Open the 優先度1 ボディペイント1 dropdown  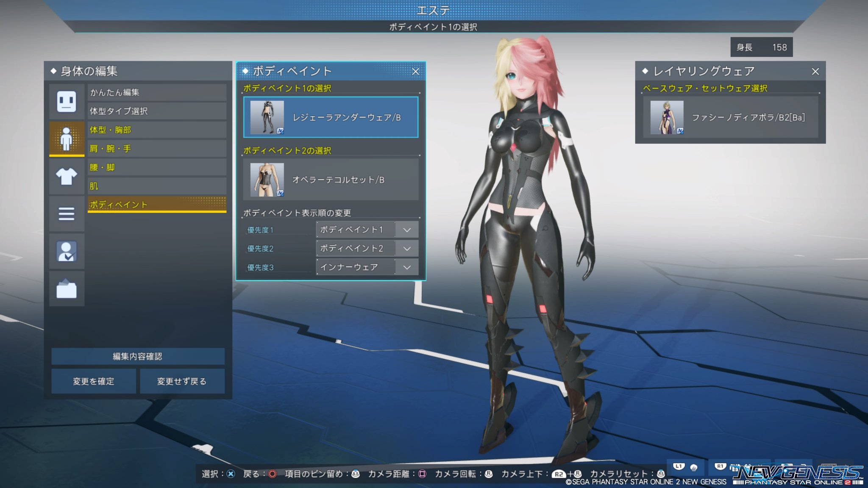[x=367, y=230]
